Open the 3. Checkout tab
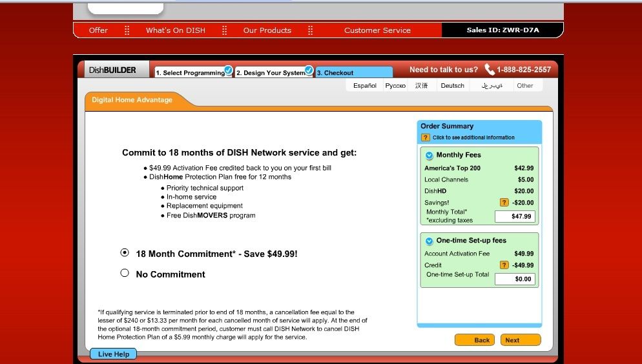The height and width of the screenshot is (364, 642). point(354,72)
